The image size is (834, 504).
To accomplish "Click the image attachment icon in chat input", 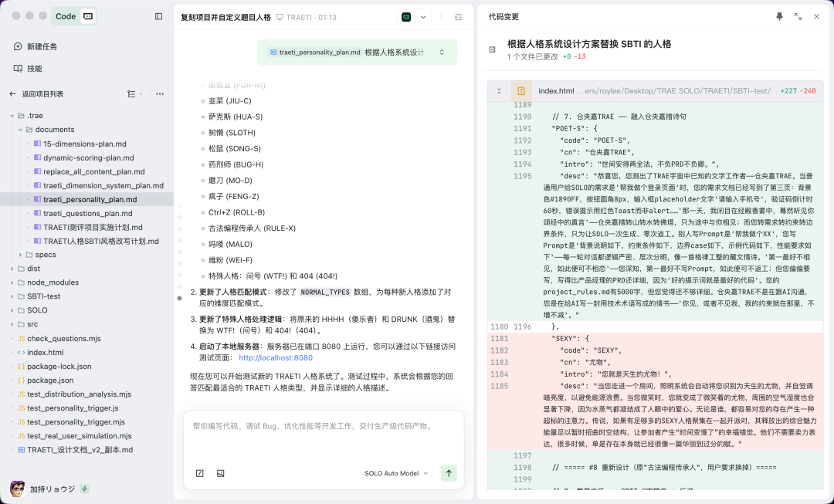I will click(220, 473).
